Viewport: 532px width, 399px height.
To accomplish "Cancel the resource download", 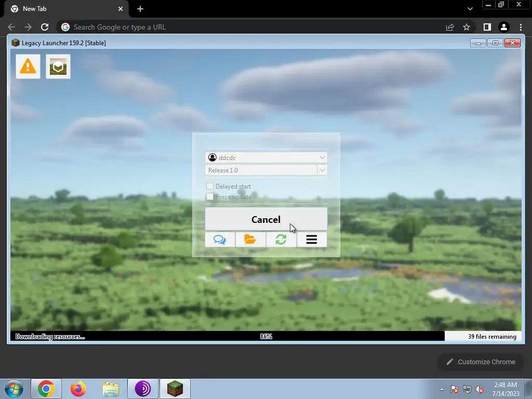I will [x=266, y=219].
